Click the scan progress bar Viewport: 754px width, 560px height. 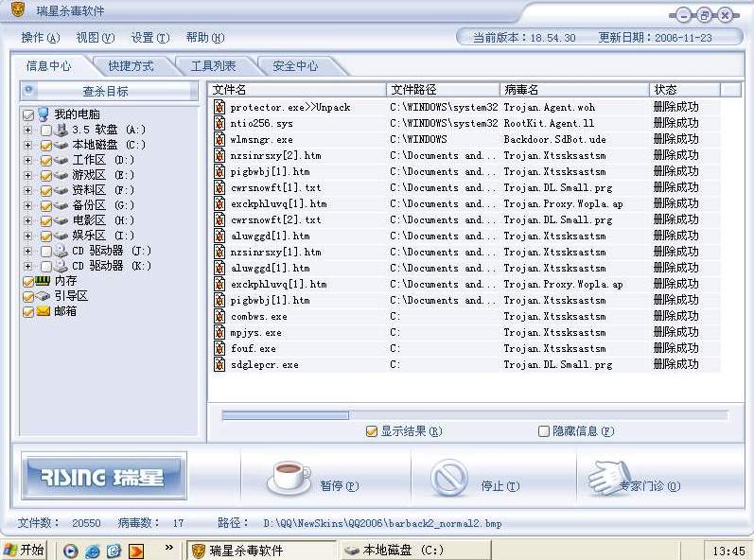tap(475, 415)
